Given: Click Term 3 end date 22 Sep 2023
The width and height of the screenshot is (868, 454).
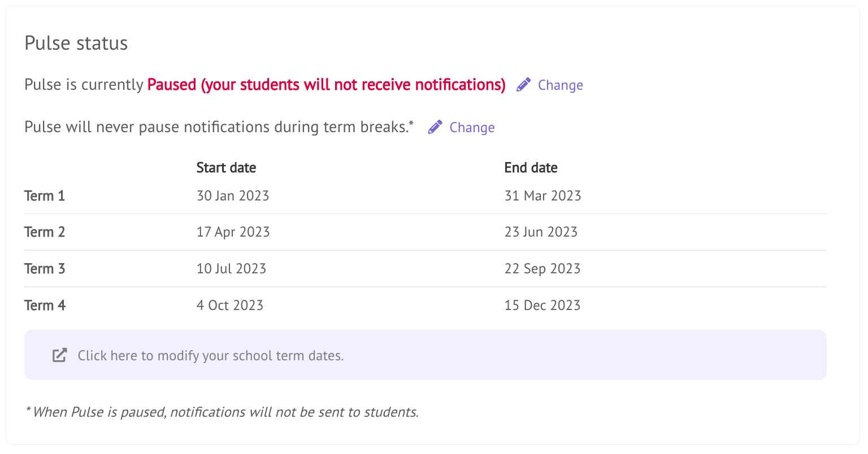Looking at the screenshot, I should [x=542, y=269].
